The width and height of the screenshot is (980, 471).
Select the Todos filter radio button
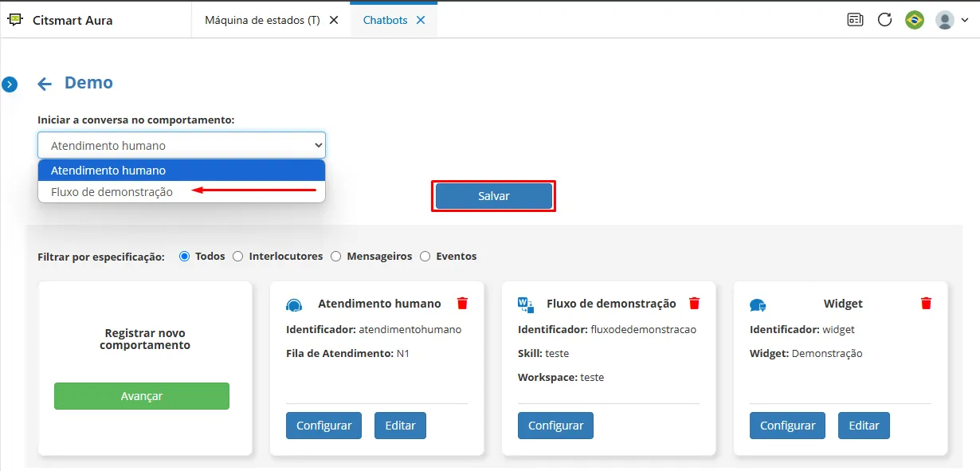[x=185, y=257]
